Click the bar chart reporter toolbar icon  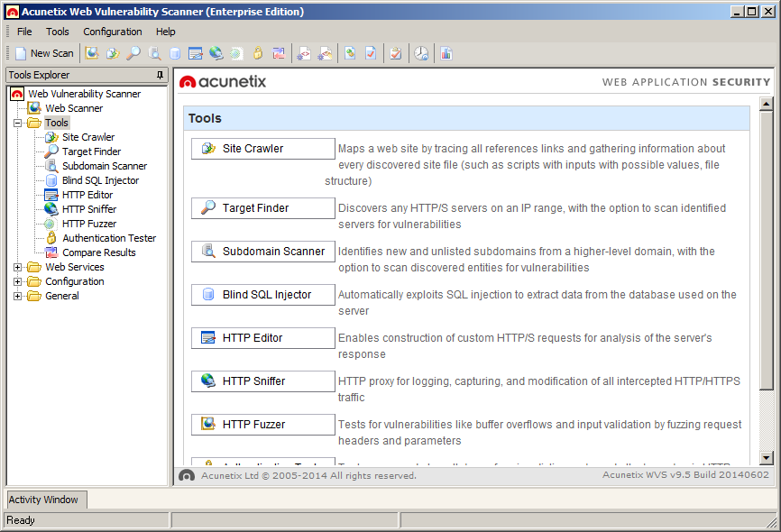click(446, 54)
